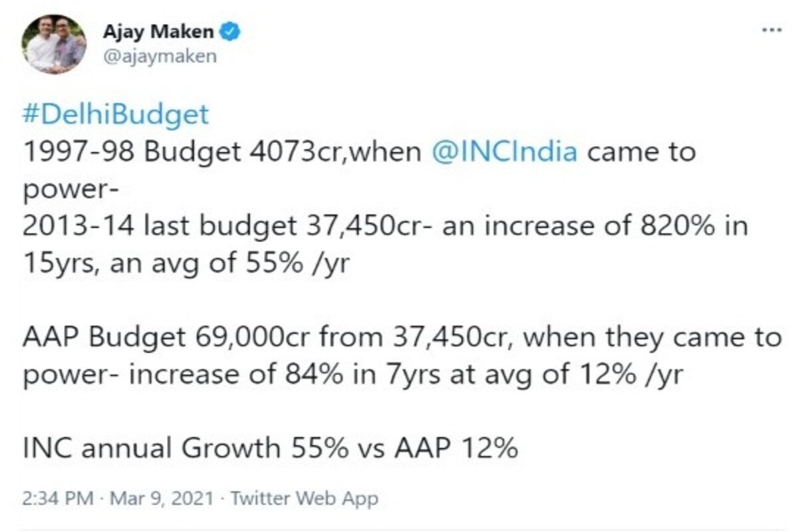Viewport: 798px width, 532px height.
Task: Open the @INCIndia mention
Action: [x=505, y=152]
